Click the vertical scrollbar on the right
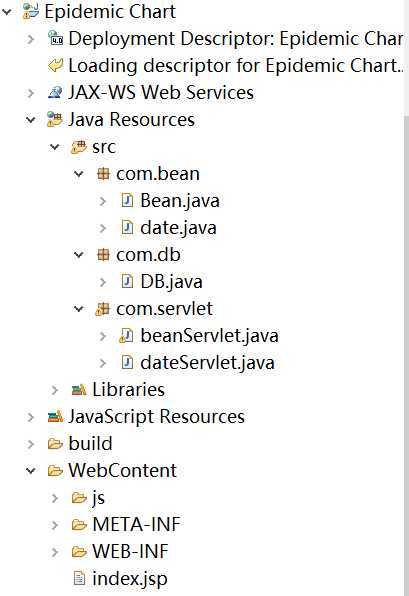The height and width of the screenshot is (596, 409). [406, 355]
